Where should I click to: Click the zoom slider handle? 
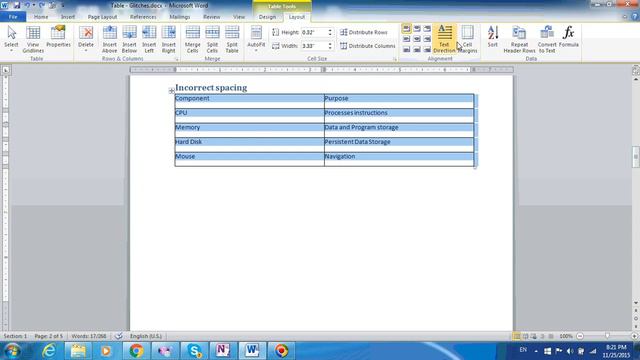pos(607,336)
